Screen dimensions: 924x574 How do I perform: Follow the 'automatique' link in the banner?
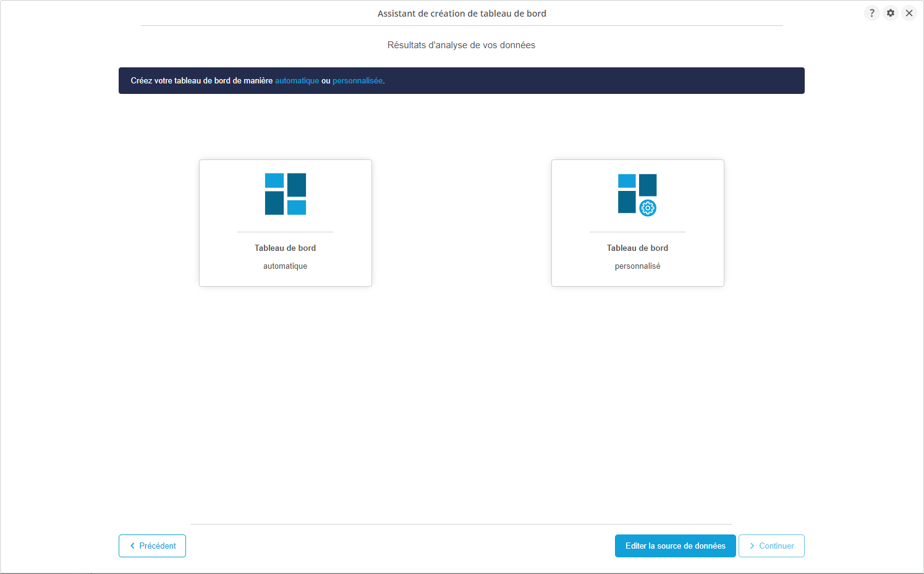(x=297, y=81)
